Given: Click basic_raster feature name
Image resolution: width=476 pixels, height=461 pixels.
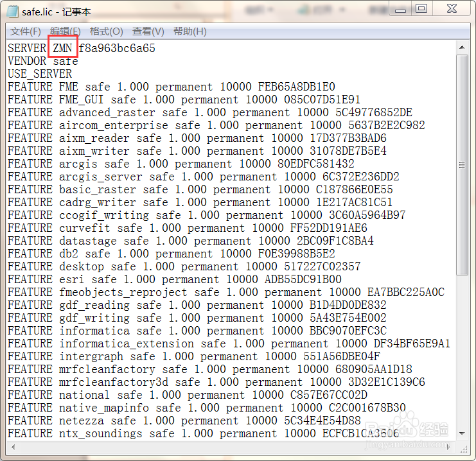Looking at the screenshot, I should pos(98,189).
